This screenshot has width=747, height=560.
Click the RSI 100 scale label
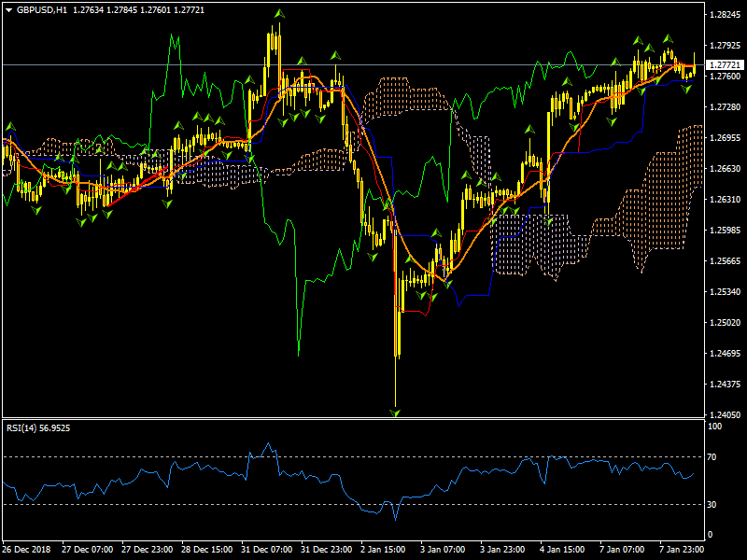[x=716, y=427]
